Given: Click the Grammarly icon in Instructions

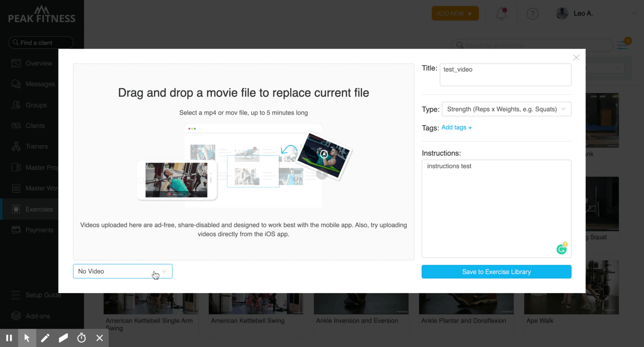Looking at the screenshot, I should pyautogui.click(x=562, y=249).
